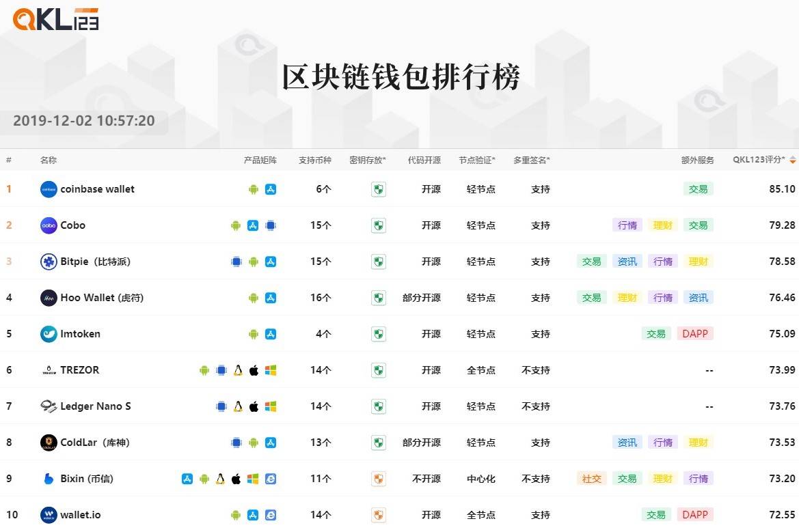The height and width of the screenshot is (532, 799).
Task: Click 名称 column header
Action: click(x=49, y=160)
